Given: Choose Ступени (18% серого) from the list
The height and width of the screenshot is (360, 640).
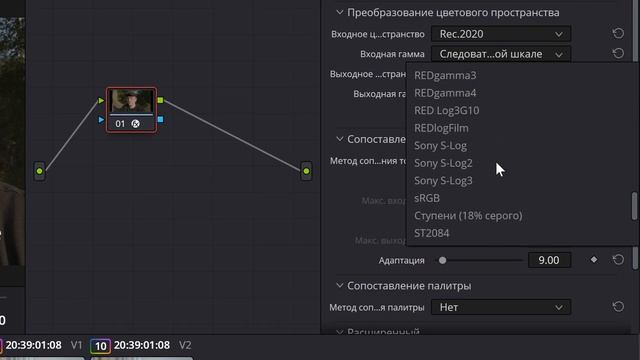Looking at the screenshot, I should (x=468, y=216).
